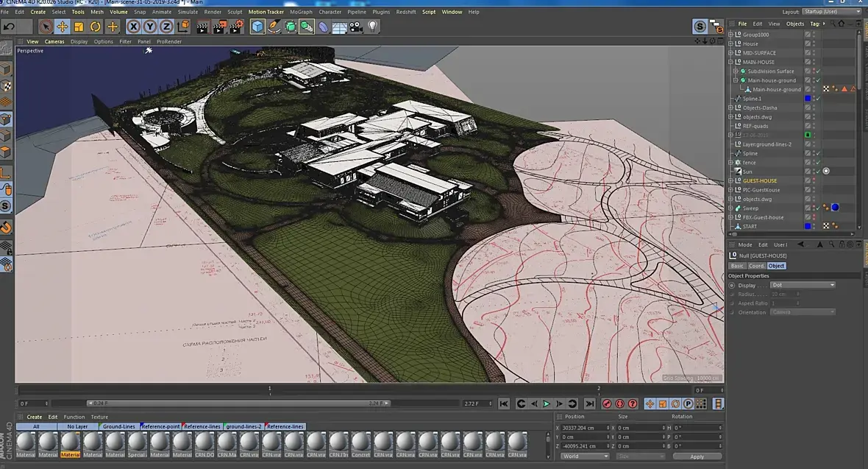Toggle the X-axis lock icon
The image size is (868, 469).
click(133, 27)
